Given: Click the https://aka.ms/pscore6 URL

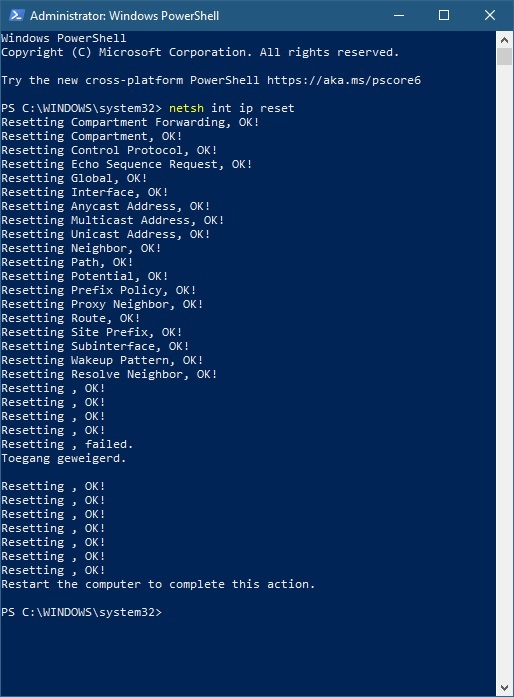Looking at the screenshot, I should tap(344, 80).
